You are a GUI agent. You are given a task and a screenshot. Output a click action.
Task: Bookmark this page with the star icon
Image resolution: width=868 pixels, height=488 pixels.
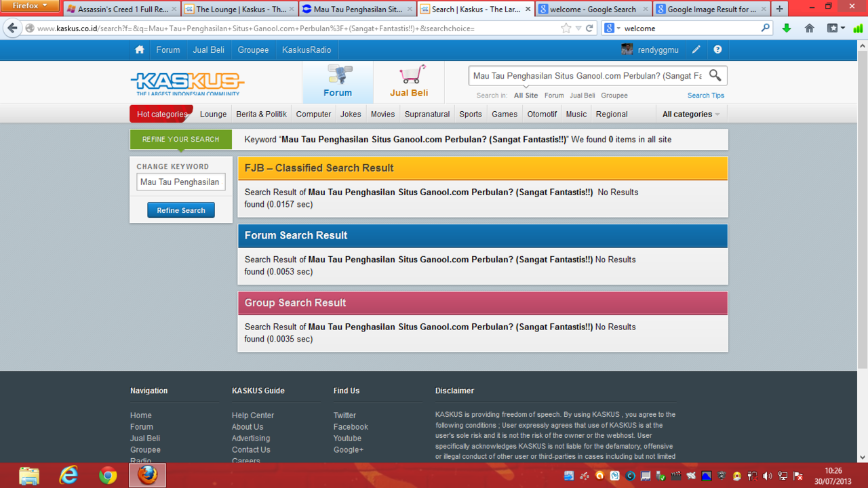point(566,28)
